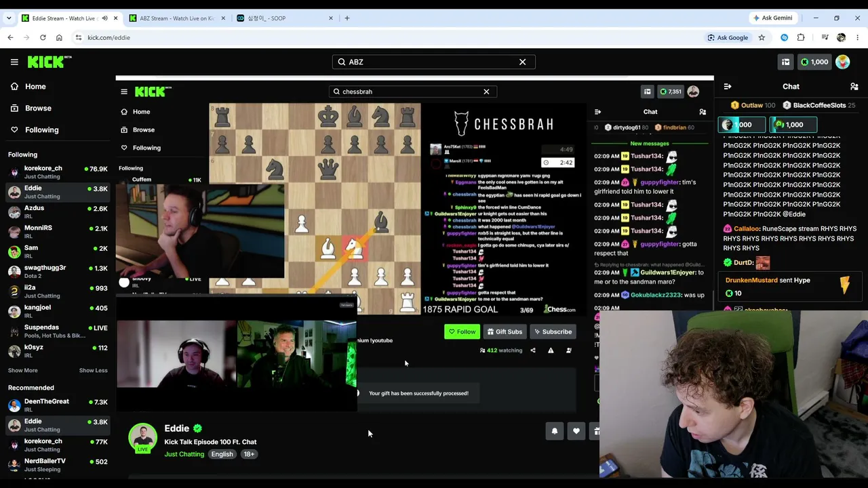Open DeenTheGreat in the Recommended list

click(x=58, y=405)
